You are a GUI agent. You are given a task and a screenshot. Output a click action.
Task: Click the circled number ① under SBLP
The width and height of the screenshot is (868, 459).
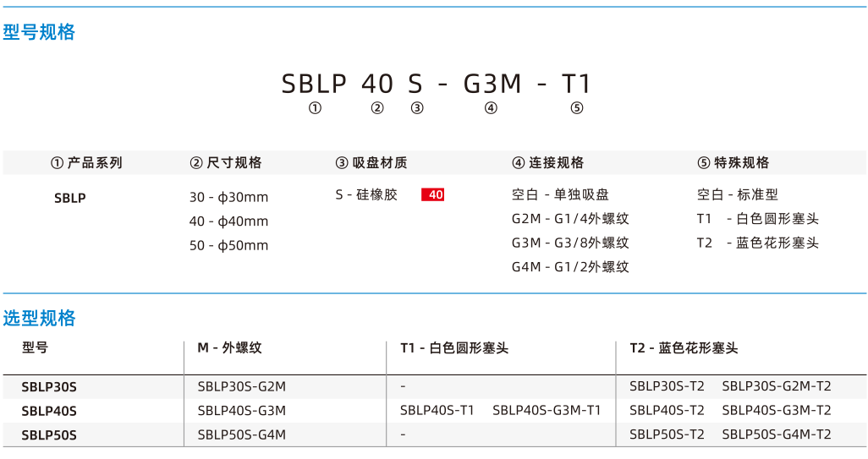pos(315,108)
